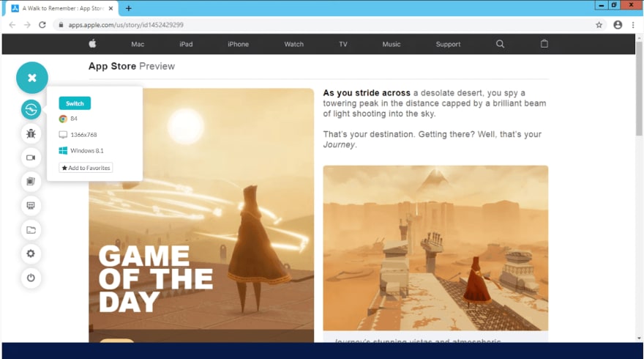Click the padlock site info icon
Screen dimensions: 644x359
click(x=61, y=25)
